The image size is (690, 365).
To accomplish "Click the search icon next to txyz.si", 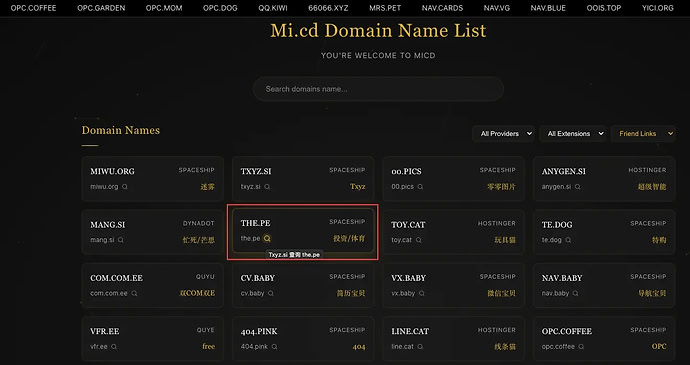I will tap(267, 186).
